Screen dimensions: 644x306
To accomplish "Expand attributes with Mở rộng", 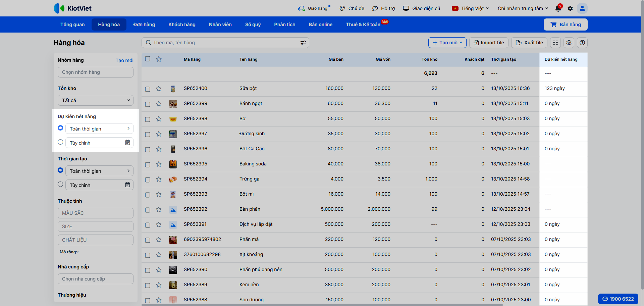I will coord(69,252).
